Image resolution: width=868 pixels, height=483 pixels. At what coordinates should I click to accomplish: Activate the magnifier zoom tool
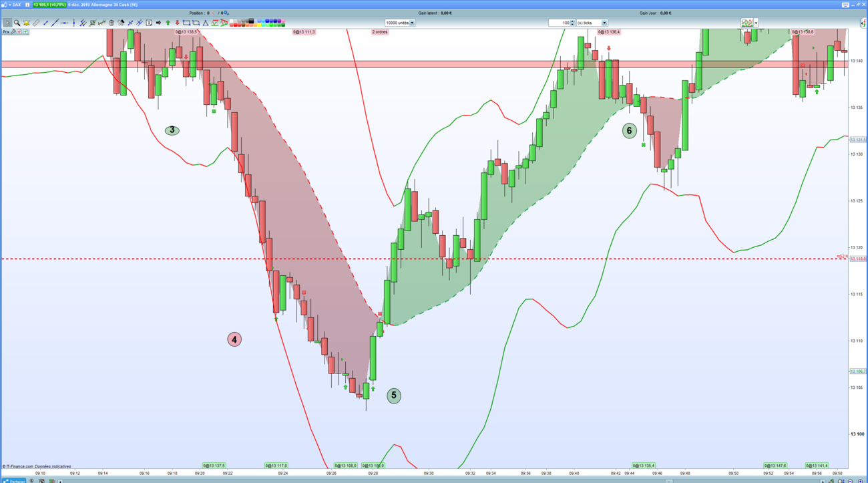pyautogui.click(x=17, y=23)
